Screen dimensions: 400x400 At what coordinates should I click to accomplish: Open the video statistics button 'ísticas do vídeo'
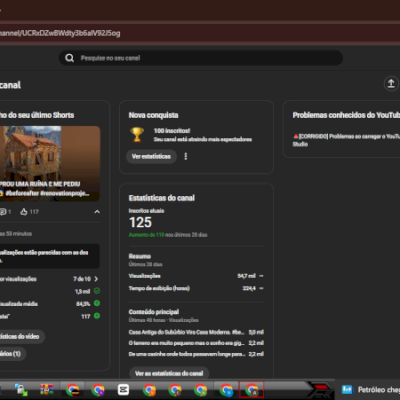click(22, 336)
